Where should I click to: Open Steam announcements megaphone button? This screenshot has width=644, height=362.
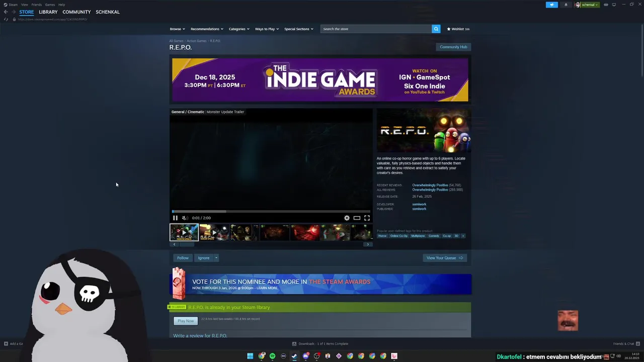tap(552, 5)
